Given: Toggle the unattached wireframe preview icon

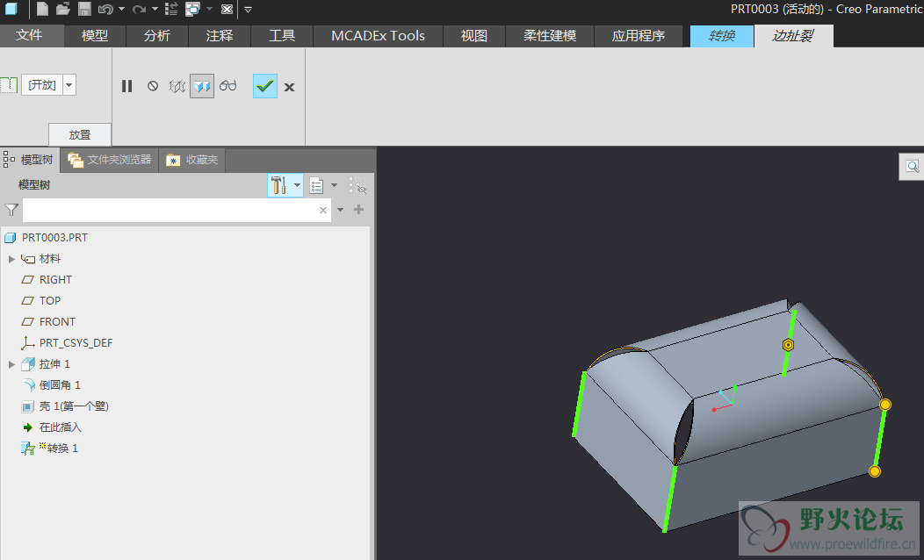Looking at the screenshot, I should tap(177, 86).
